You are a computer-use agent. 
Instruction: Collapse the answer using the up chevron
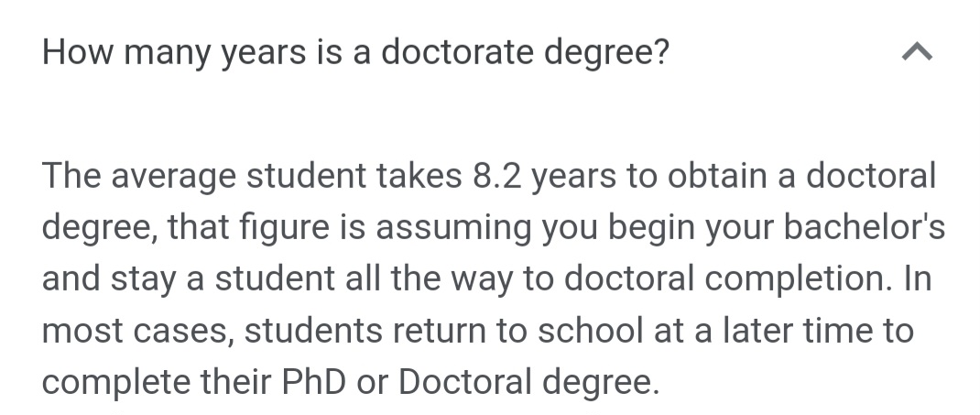tap(917, 52)
